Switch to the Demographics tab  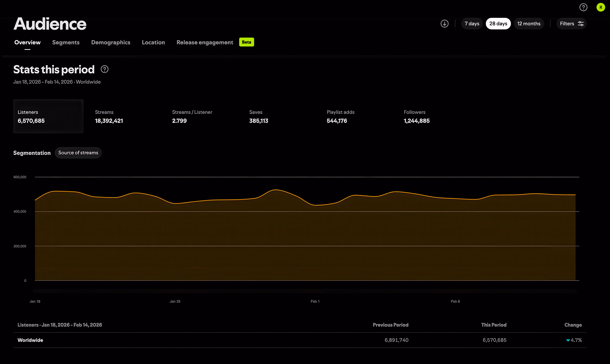point(111,42)
